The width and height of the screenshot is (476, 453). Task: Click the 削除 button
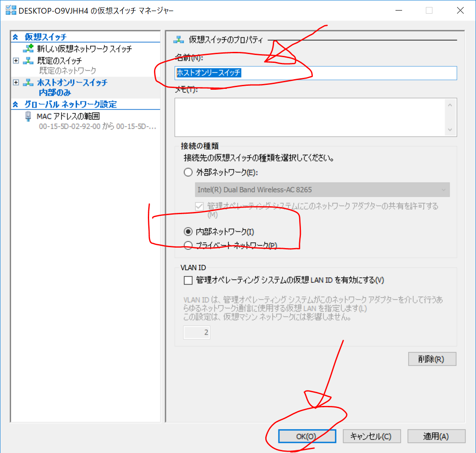[432, 359]
